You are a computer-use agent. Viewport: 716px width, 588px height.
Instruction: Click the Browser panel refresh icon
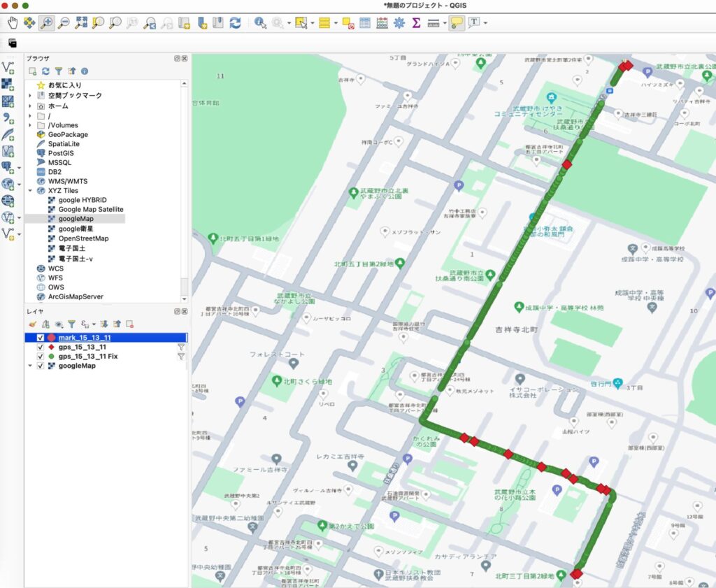click(45, 71)
